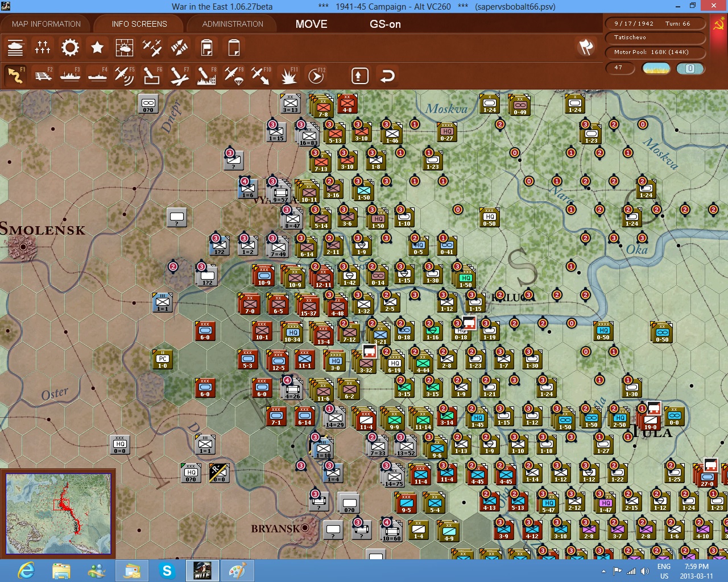Select the PC 1-0 unit counter

[x=163, y=359]
